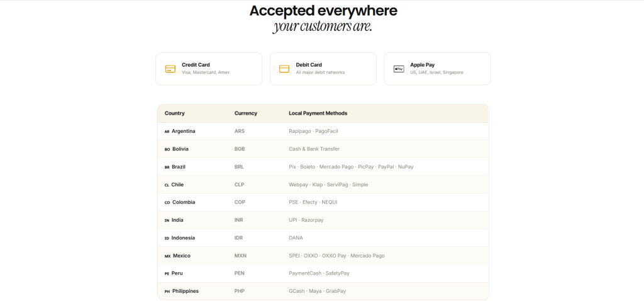The image size is (644, 301).
Task: Click the MXN currency cell
Action: [240, 256]
